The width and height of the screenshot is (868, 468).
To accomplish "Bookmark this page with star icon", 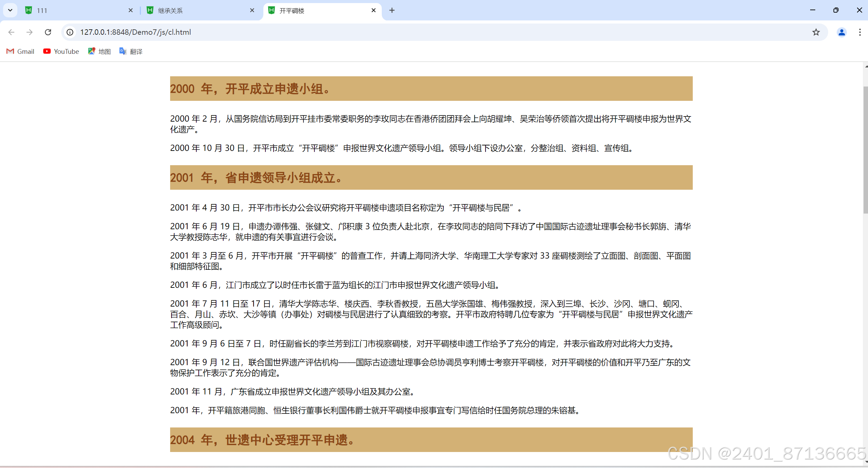I will pos(816,32).
